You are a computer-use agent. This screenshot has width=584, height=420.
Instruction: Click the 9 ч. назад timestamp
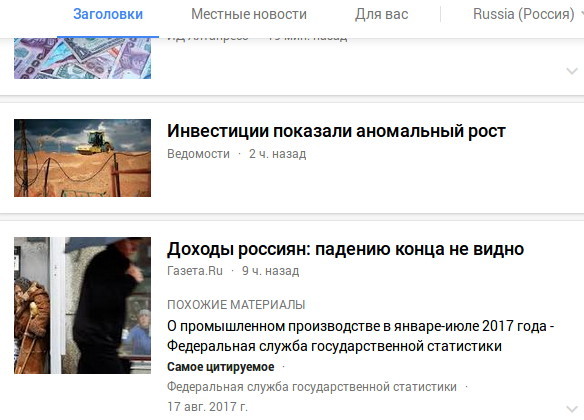[x=270, y=271]
